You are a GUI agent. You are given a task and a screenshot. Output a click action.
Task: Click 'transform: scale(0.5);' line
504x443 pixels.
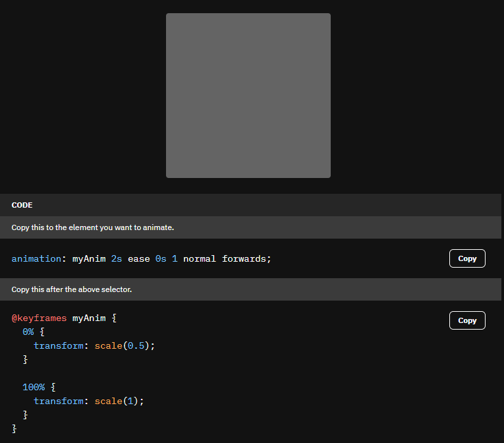pos(94,345)
